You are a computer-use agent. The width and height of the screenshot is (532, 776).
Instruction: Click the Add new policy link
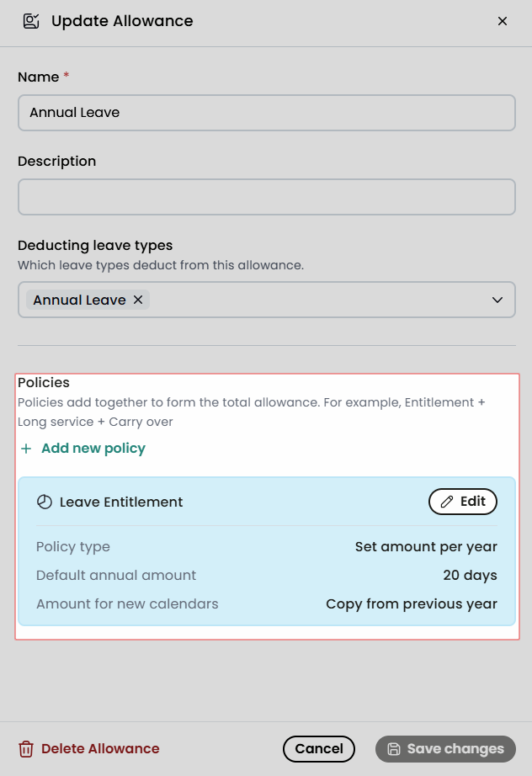pos(93,449)
